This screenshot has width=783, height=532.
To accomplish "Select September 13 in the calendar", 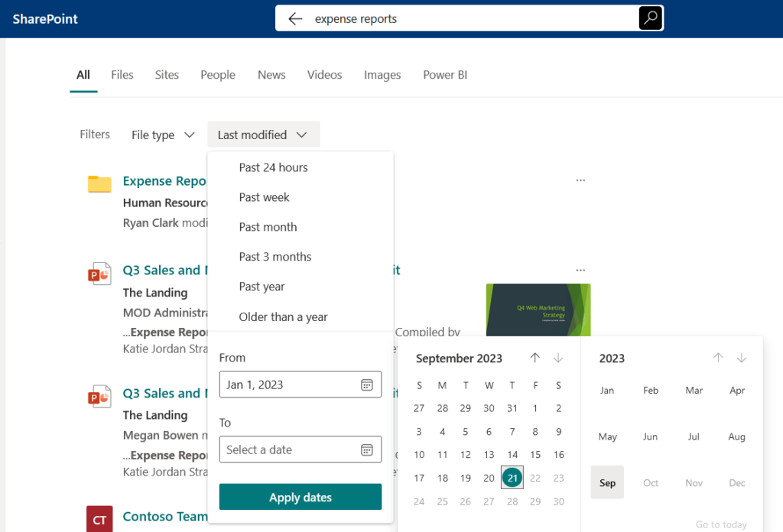I will pos(489,455).
